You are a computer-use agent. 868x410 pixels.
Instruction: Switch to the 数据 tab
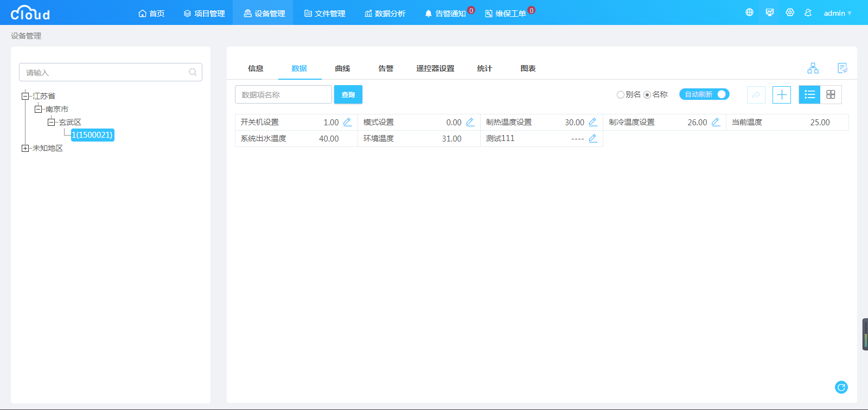[299, 68]
